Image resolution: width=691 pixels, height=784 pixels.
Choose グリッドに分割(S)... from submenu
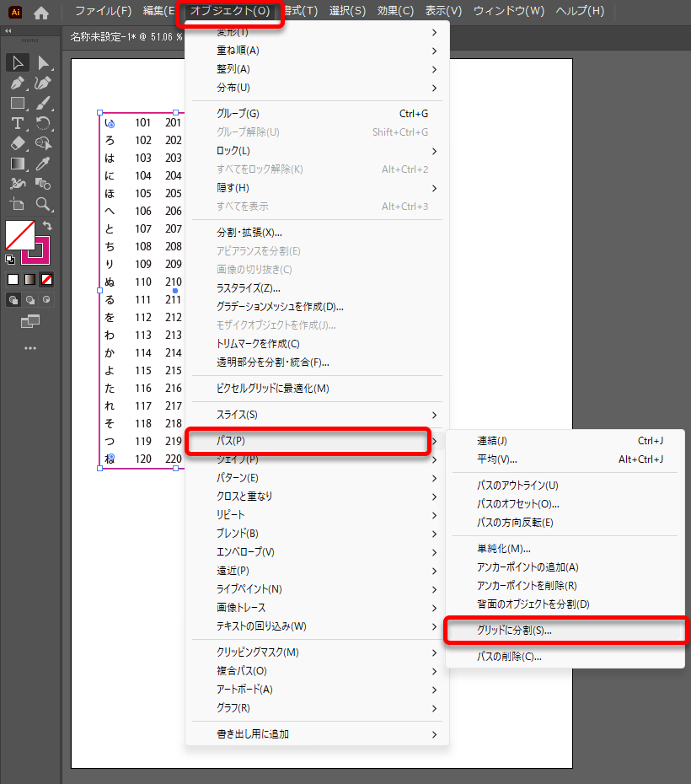tap(514, 631)
